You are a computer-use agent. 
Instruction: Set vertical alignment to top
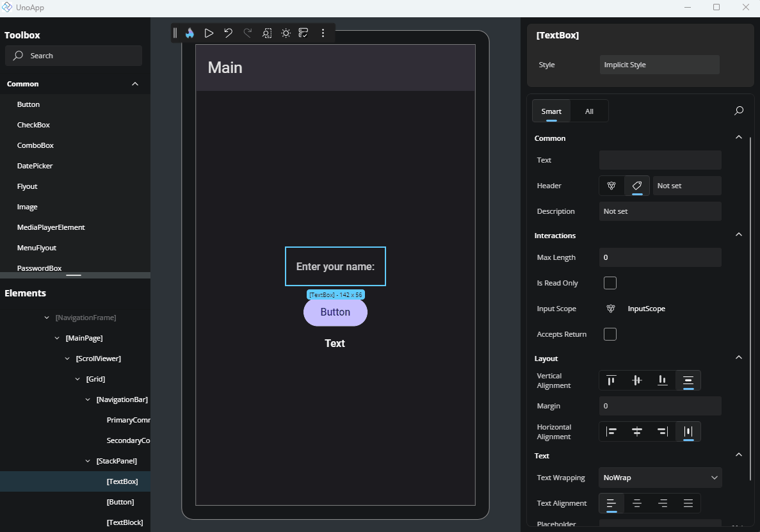click(611, 380)
